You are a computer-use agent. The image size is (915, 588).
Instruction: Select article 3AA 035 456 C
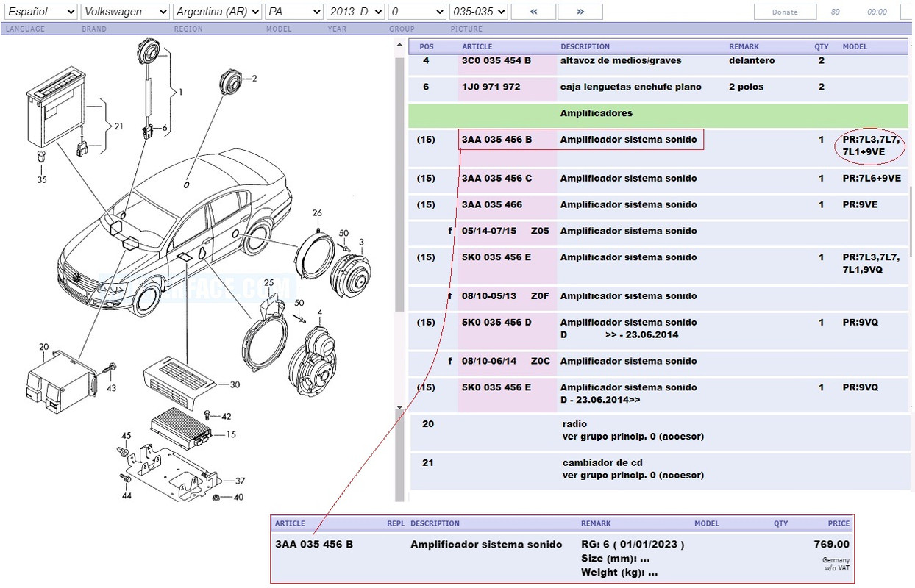tap(497, 178)
